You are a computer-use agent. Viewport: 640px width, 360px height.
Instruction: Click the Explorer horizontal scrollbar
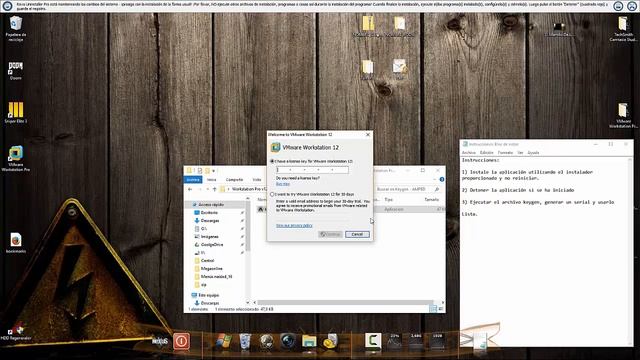(x=345, y=303)
